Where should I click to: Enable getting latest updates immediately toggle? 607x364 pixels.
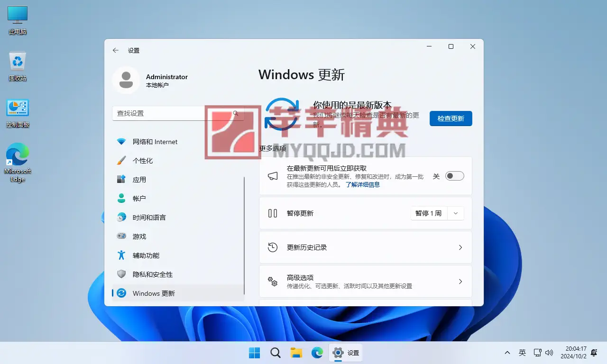pos(455,176)
